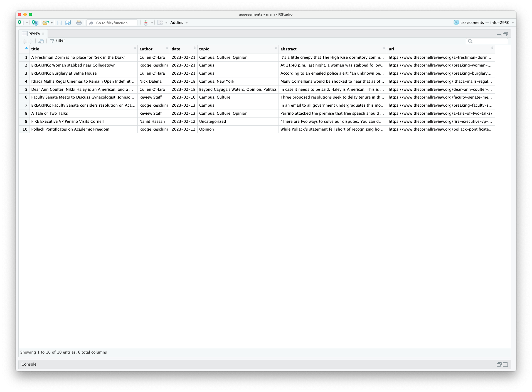Open the assessments project dropdown
Viewport: 532px width, 392px height.
click(x=484, y=23)
